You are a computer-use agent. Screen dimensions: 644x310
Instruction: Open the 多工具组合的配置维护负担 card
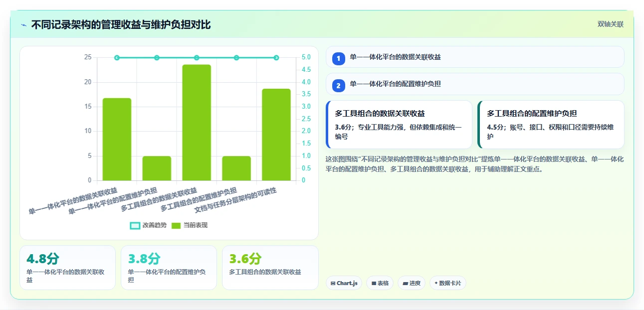[x=551, y=125]
